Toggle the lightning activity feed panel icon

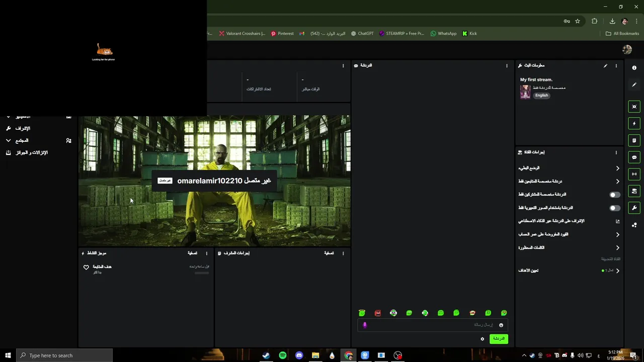[x=634, y=124]
